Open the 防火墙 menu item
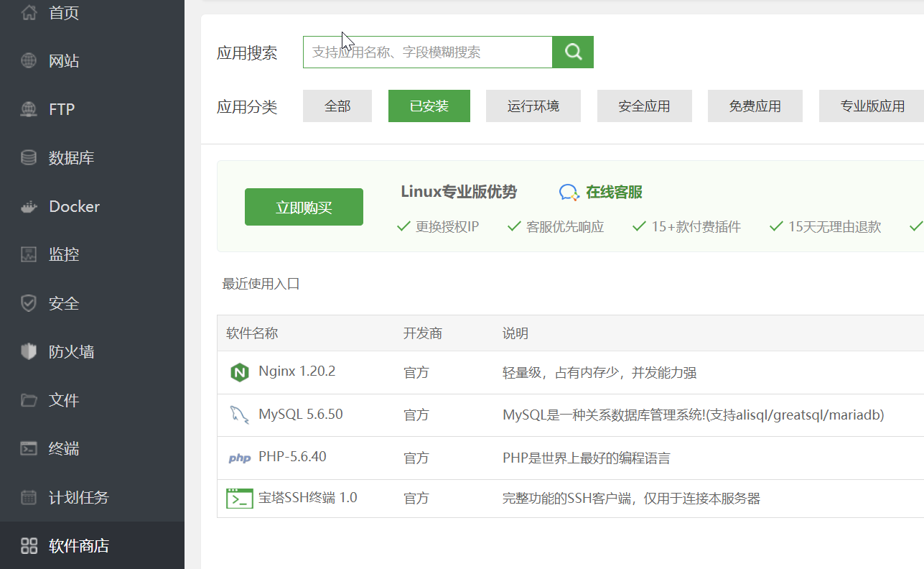This screenshot has height=569, width=924. coord(72,351)
